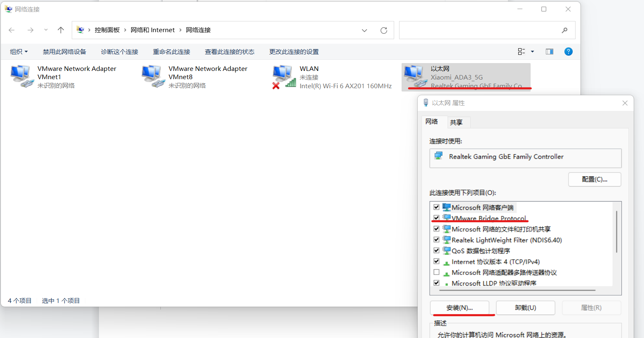Image resolution: width=644 pixels, height=338 pixels.
Task: Toggle the Internet 协议版本 4 checkbox
Action: [x=436, y=261]
